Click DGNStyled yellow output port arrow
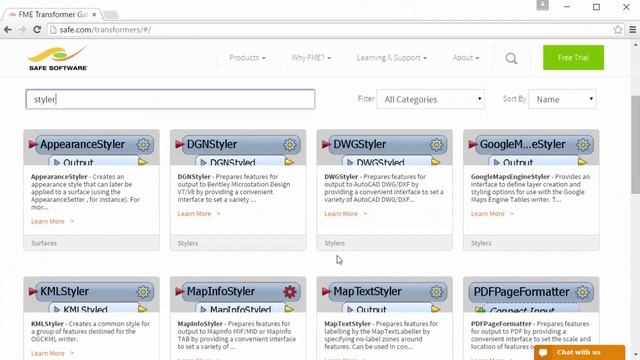Screen dimensions: 640x360 click(x=289, y=162)
